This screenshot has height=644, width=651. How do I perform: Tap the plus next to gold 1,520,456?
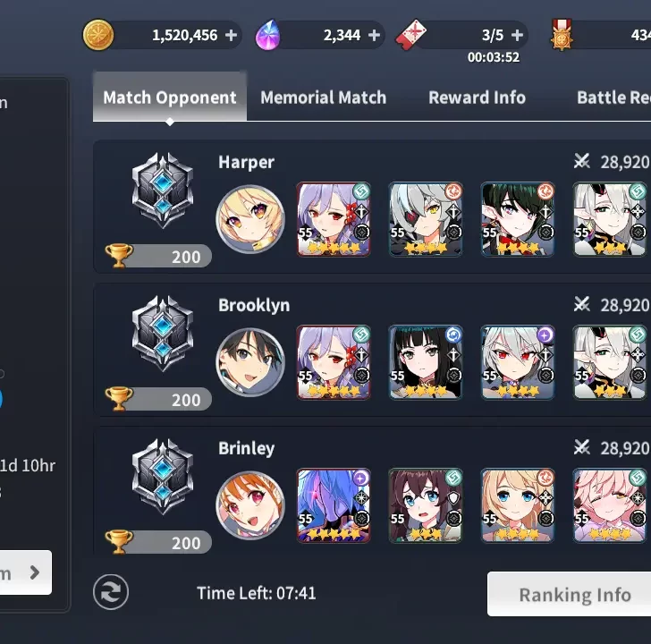tap(232, 35)
